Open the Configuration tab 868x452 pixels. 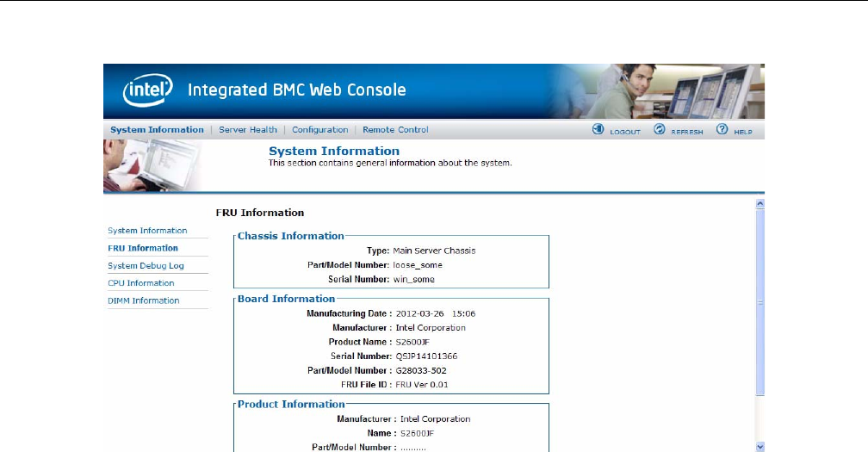320,129
